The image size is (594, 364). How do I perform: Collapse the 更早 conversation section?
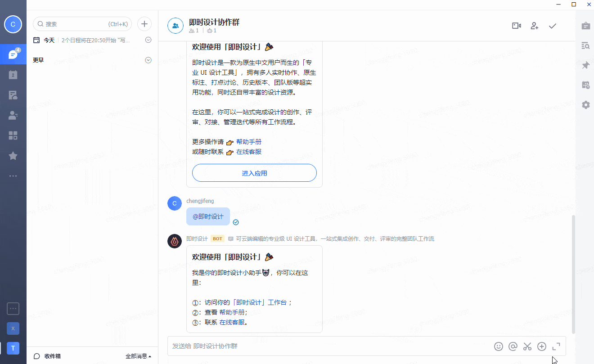click(x=148, y=60)
